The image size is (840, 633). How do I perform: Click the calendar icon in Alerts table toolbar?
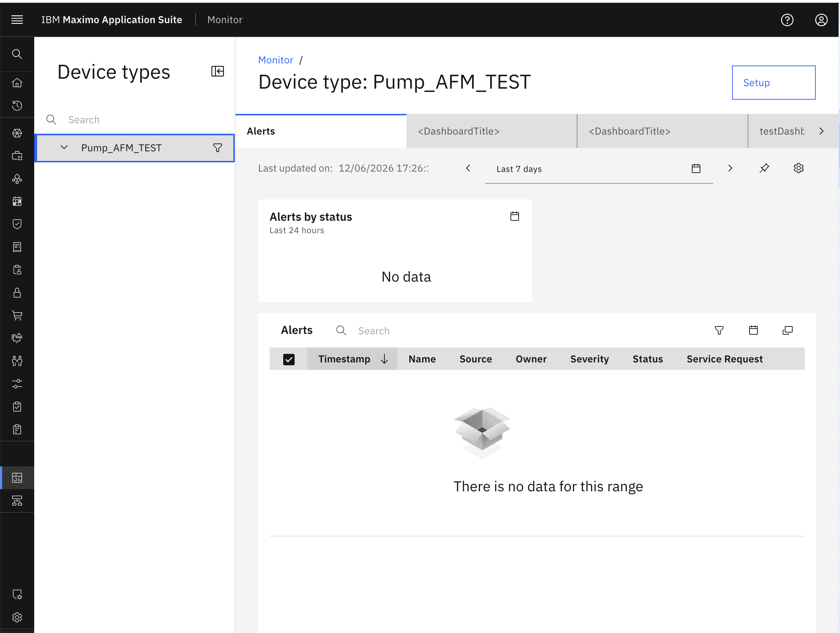pyautogui.click(x=753, y=330)
